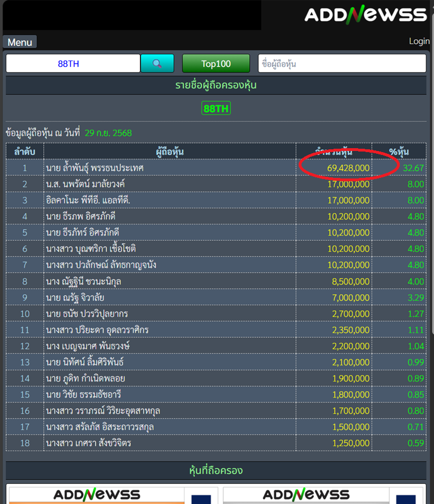Viewport: 434px width, 504px height.
Task: Select shareholder นาย ล้ำพันธุ์ พรรธนประเทศ
Action: click(x=95, y=168)
